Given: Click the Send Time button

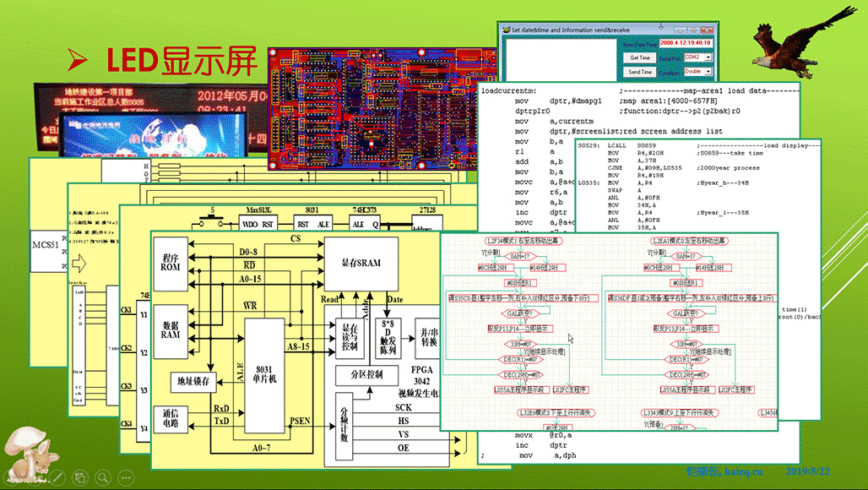Looking at the screenshot, I should (640, 72).
